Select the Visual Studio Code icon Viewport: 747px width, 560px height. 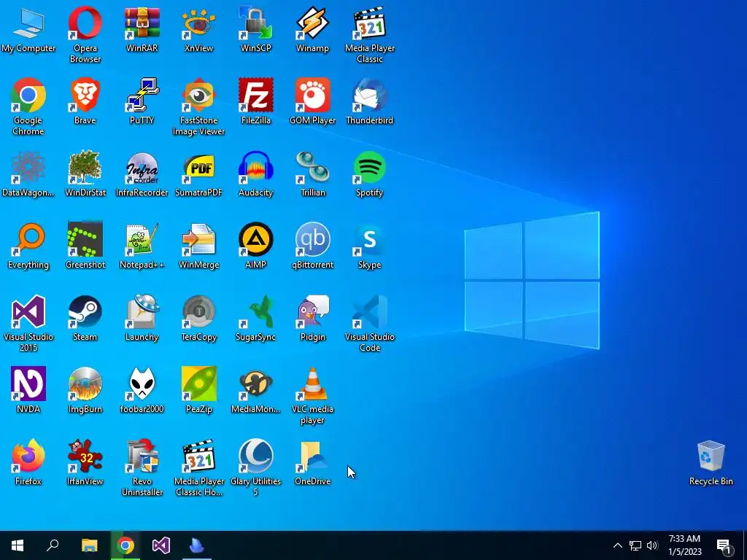click(x=370, y=324)
